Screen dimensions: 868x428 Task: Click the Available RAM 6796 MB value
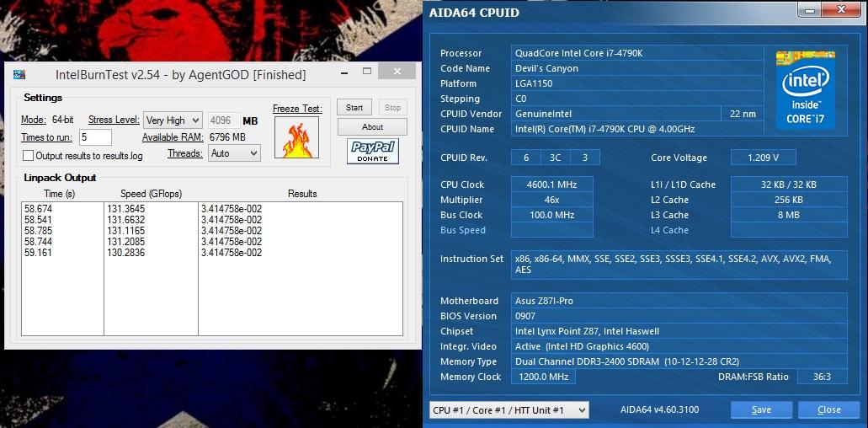coord(227,137)
